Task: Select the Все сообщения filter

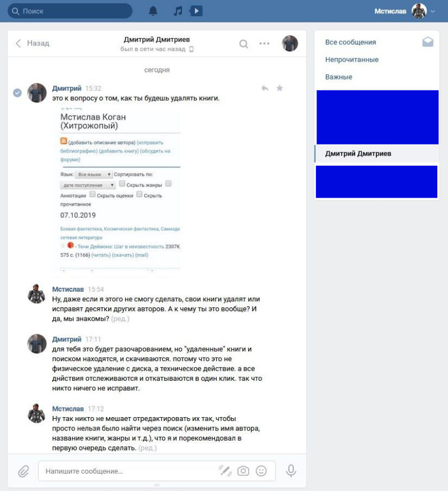Action: (350, 43)
